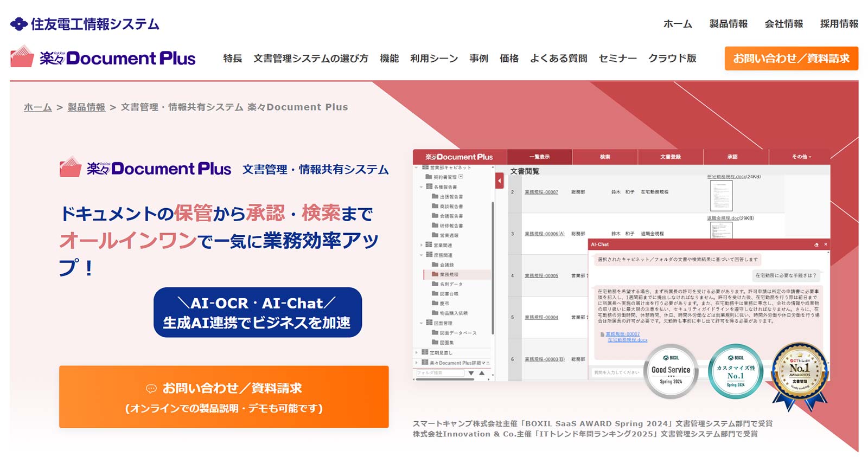Open the 契約書管理 dropdown marker
This screenshot has width=868, height=457.
point(461,177)
